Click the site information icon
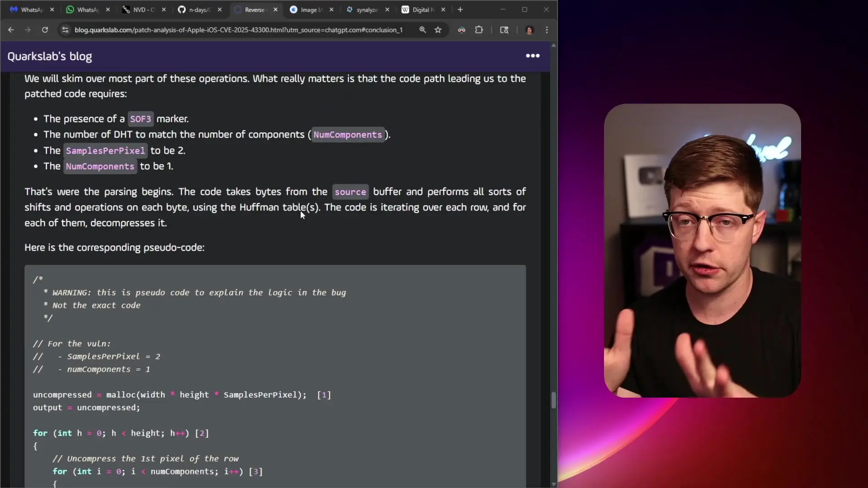 (x=65, y=30)
